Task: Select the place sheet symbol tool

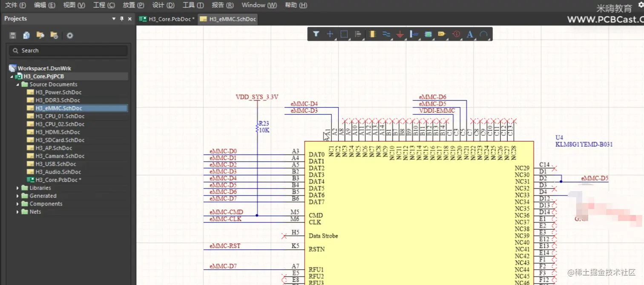Action: pos(428,34)
